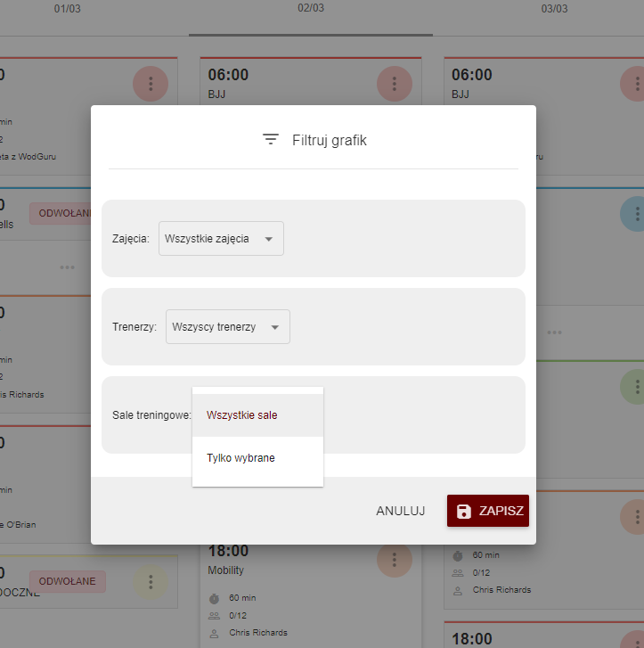Open the three-dot menu of the first 01/03 class
This screenshot has width=644, height=648.
coord(151,84)
